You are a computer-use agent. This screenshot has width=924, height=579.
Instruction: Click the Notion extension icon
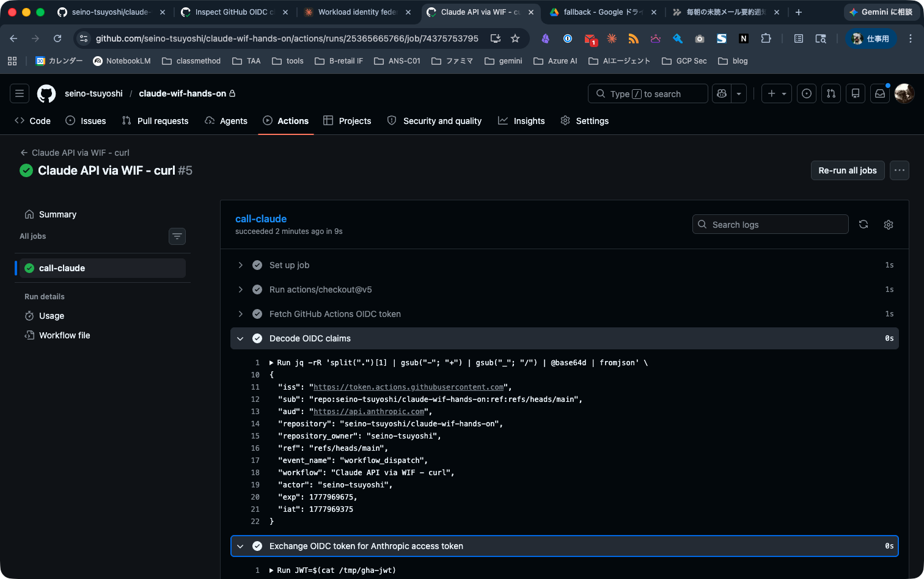point(744,38)
